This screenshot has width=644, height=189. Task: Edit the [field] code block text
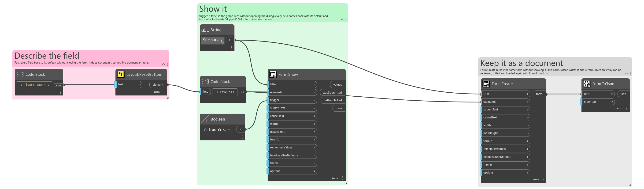coord(225,92)
